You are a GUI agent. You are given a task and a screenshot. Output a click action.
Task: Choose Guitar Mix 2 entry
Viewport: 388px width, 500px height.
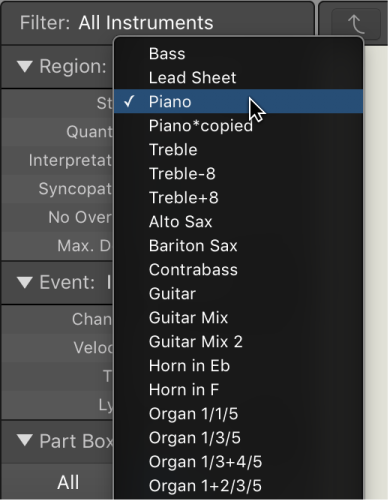coord(238,342)
